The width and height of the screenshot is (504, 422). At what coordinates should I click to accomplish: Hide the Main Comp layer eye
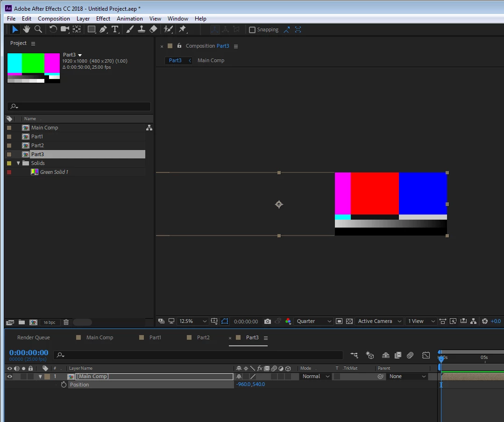pos(10,377)
